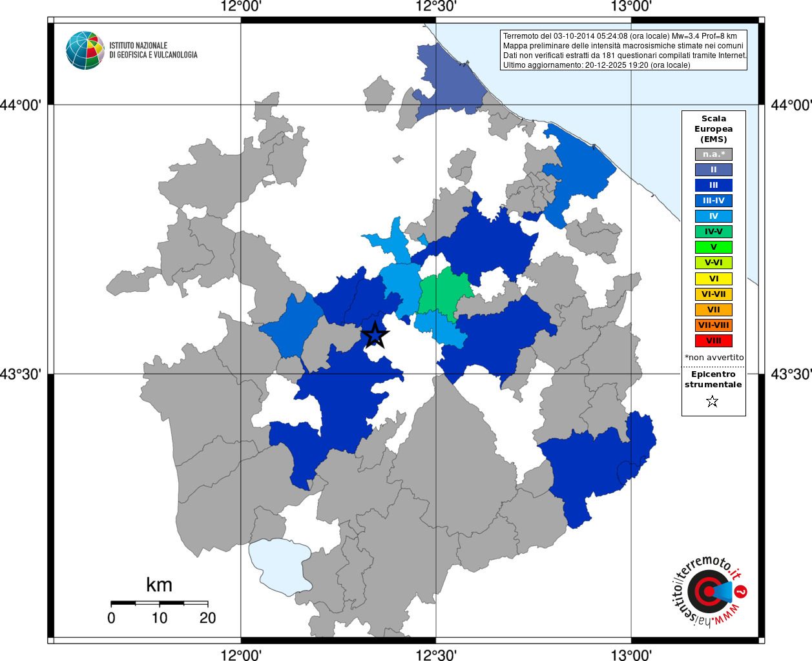Click the pale blue lake on the map
Viewport: 812px width, 661px height.
(280, 566)
